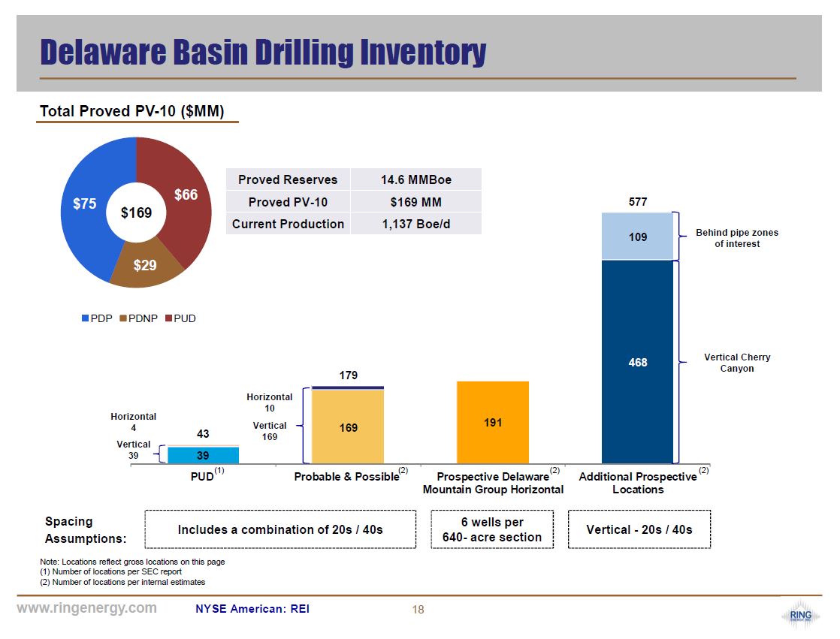This screenshot has width=840, height=639.
Task: Select the gross locations note line
Action: point(132,562)
